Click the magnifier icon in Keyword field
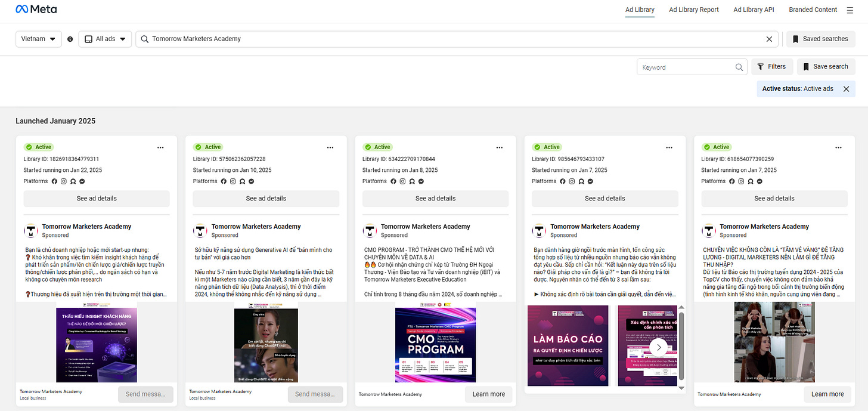 (x=739, y=67)
